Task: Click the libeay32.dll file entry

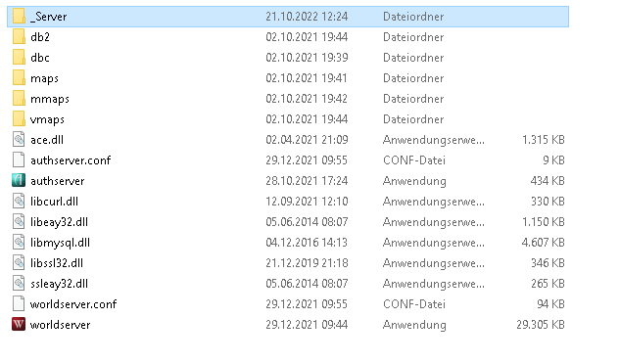Action: click(x=288, y=222)
